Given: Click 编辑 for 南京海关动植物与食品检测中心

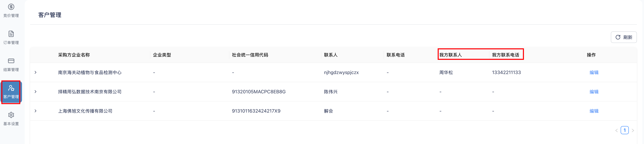Looking at the screenshot, I should coord(594,73).
